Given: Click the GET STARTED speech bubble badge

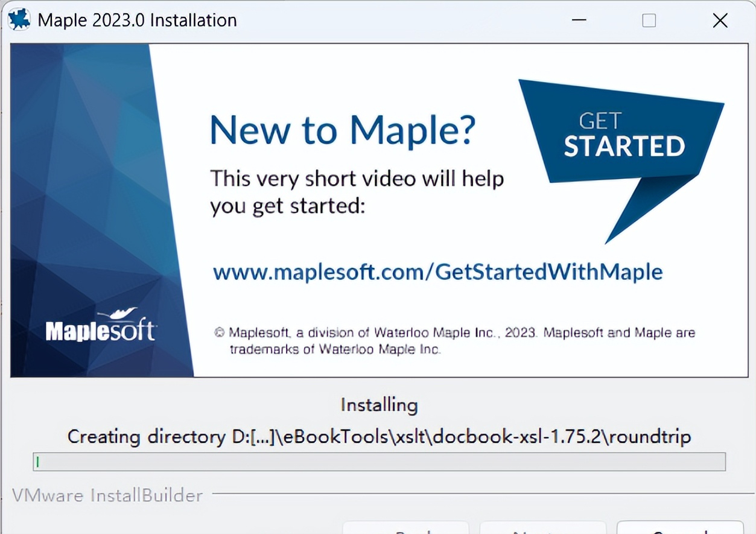Looking at the screenshot, I should coord(621,139).
